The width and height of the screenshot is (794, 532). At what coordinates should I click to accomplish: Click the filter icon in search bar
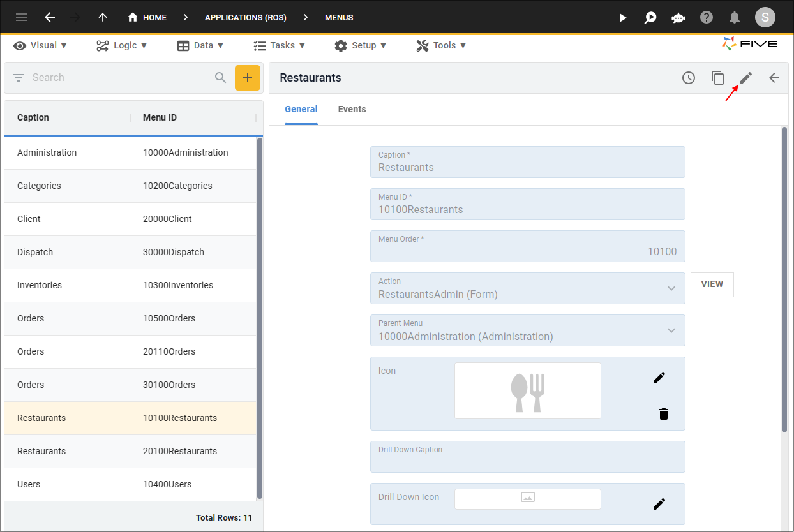(19, 78)
